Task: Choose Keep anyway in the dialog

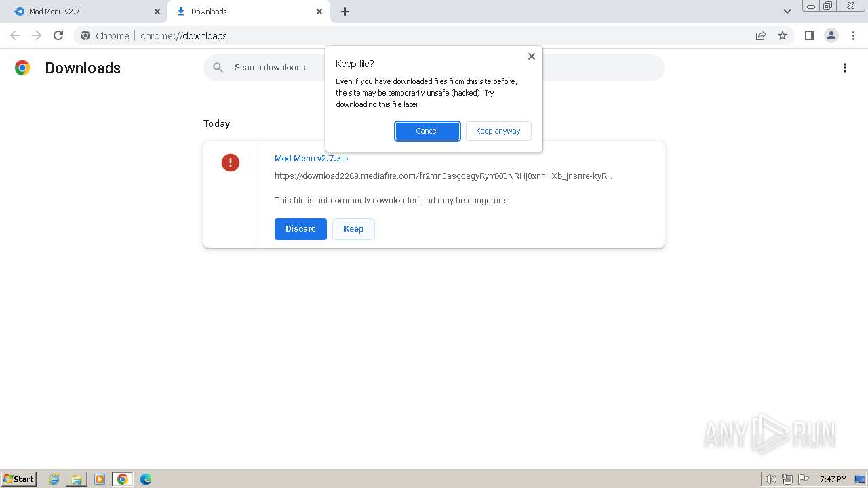Action: point(498,131)
